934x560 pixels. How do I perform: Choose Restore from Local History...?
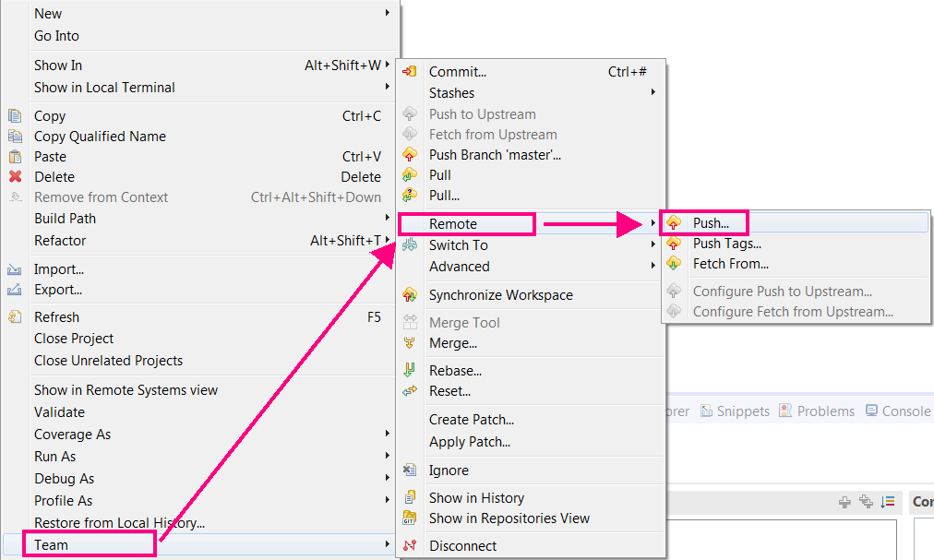pyautogui.click(x=119, y=523)
